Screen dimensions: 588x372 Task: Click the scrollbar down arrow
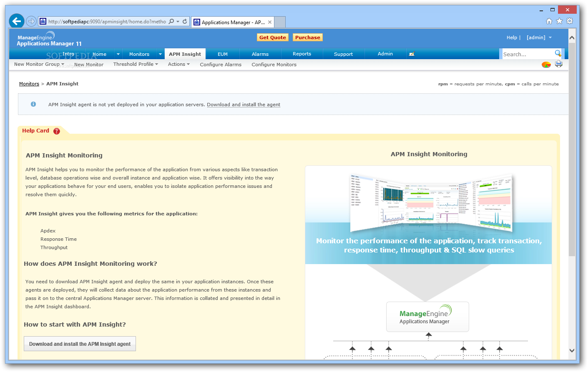[572, 351]
